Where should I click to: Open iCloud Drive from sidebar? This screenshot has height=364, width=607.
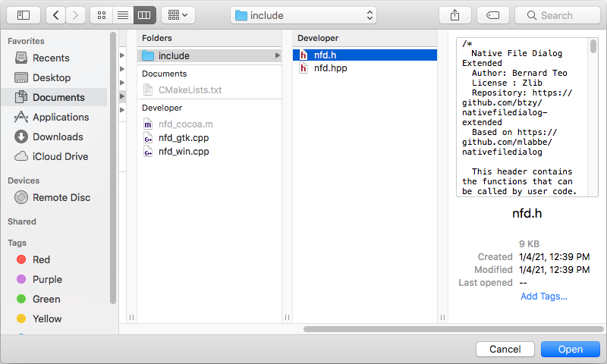point(60,156)
